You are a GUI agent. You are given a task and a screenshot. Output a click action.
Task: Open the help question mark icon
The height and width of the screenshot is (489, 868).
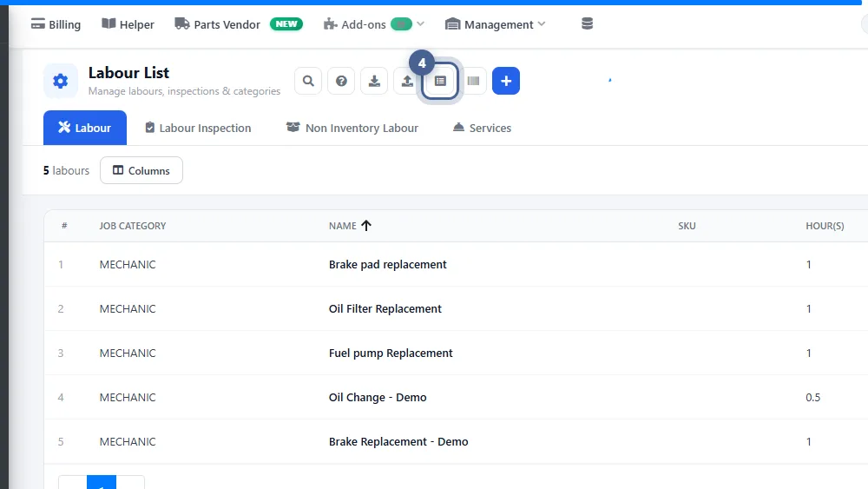click(x=341, y=81)
